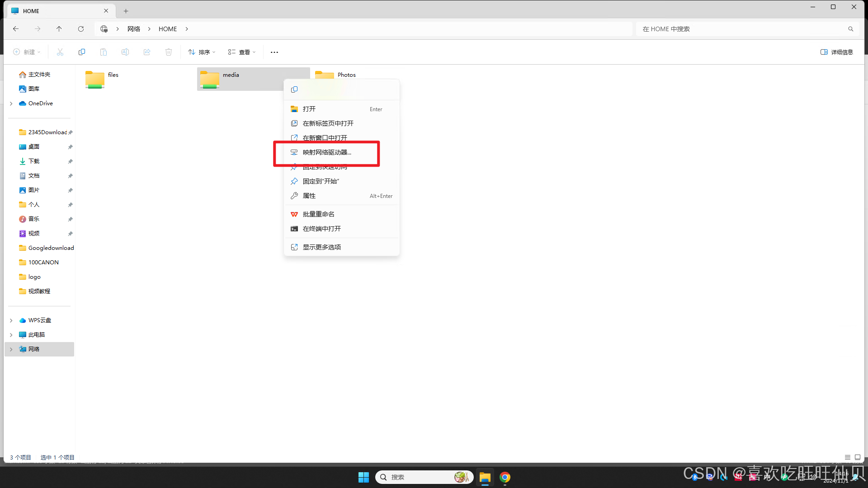Viewport: 868px width, 488px height.
Task: Choose 属性 from the context menu
Action: (x=309, y=196)
